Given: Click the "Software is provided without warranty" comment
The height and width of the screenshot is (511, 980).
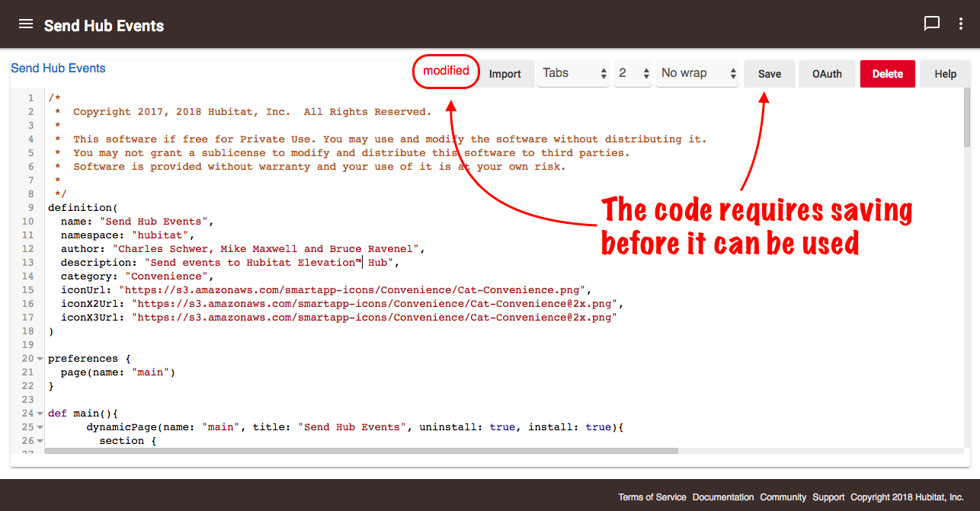Looking at the screenshot, I should [x=310, y=167].
